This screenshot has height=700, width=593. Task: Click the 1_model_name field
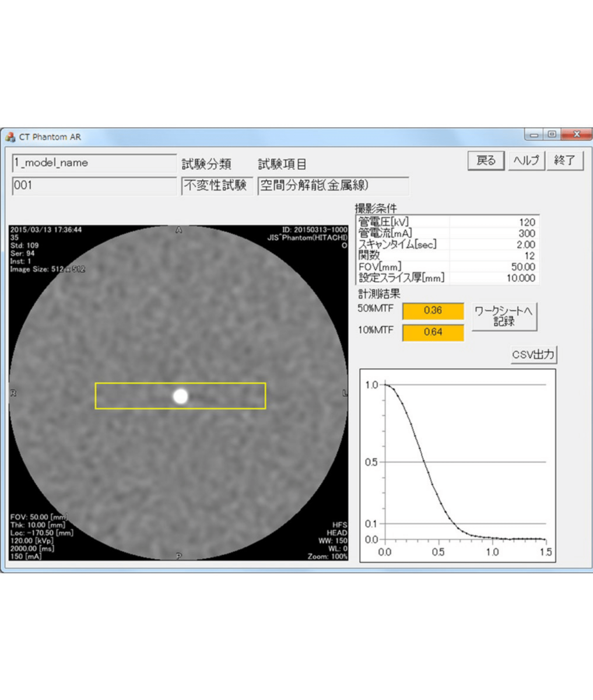pos(94,163)
